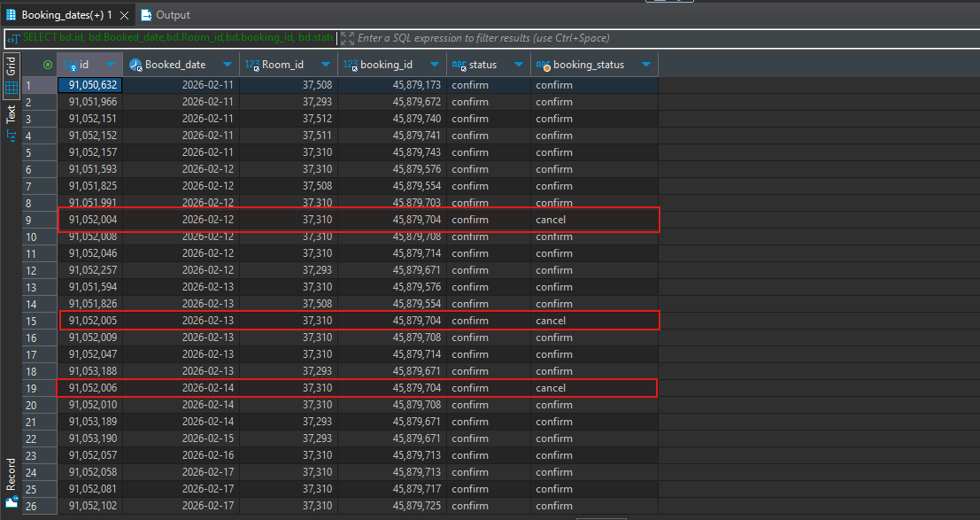980x520 pixels.
Task: Click the expand filter panel icon
Action: 347,38
